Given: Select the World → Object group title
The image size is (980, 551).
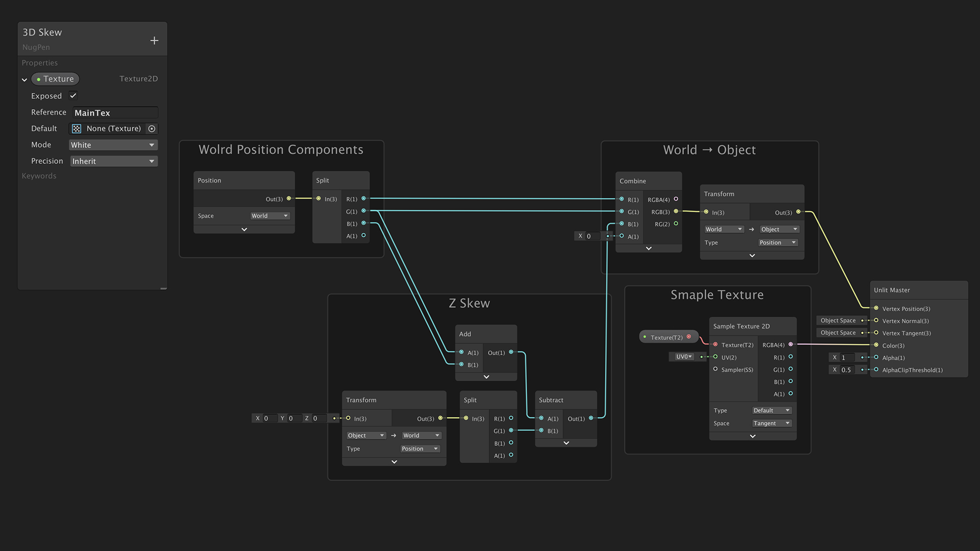Looking at the screenshot, I should point(709,150).
